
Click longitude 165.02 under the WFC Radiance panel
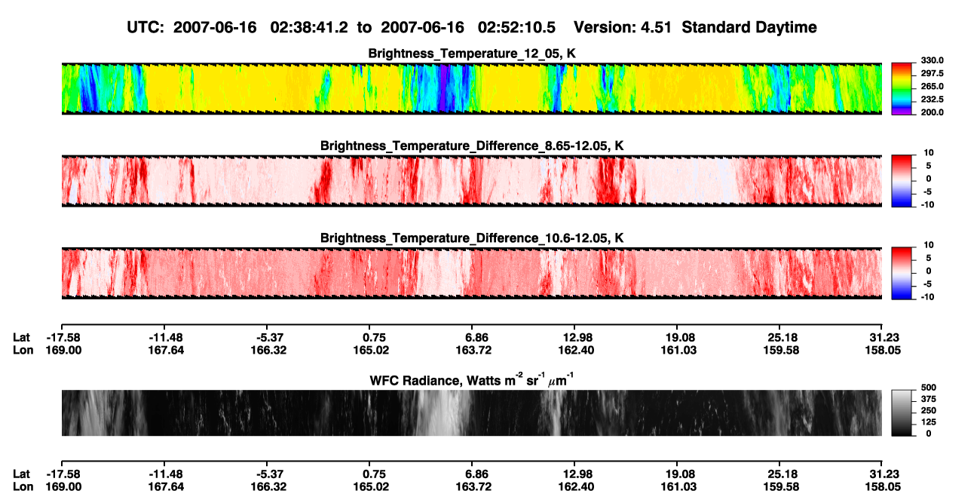(369, 487)
